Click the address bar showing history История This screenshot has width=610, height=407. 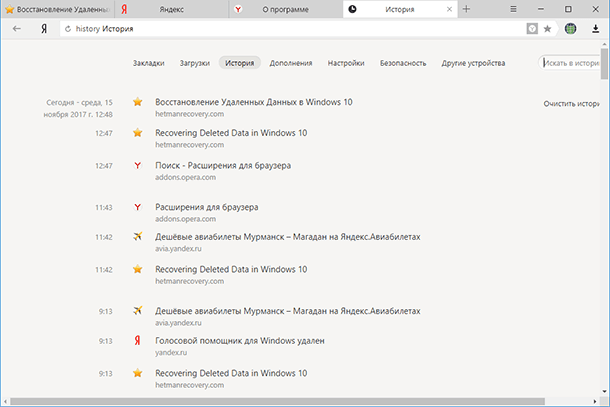pos(292,29)
